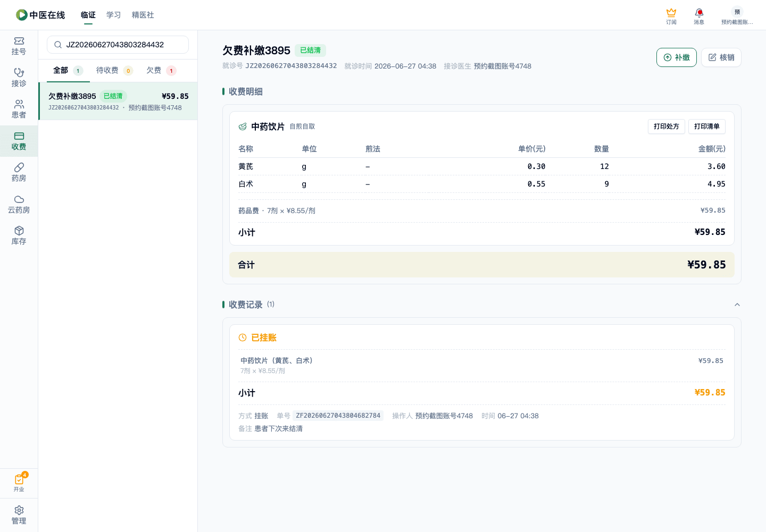Focus the visit number search field

(118, 45)
